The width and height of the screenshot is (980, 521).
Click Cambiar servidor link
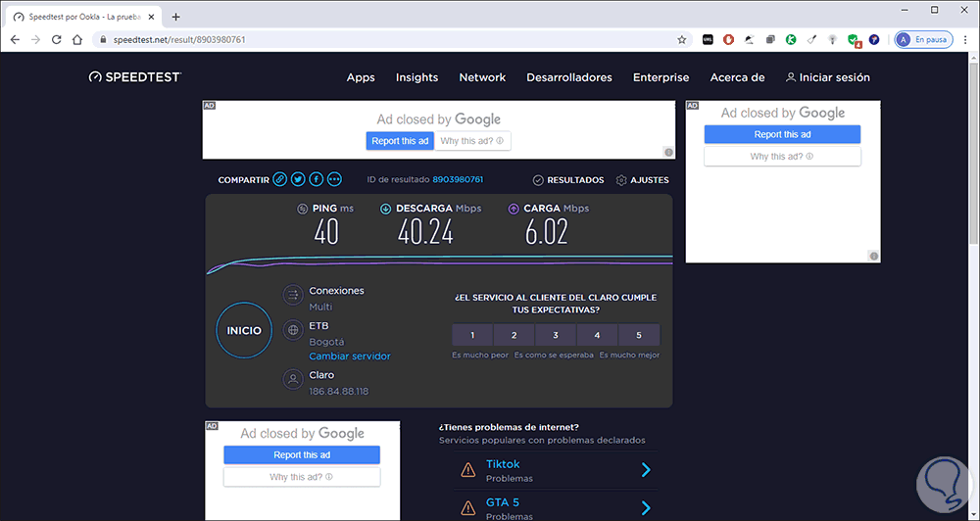point(350,356)
